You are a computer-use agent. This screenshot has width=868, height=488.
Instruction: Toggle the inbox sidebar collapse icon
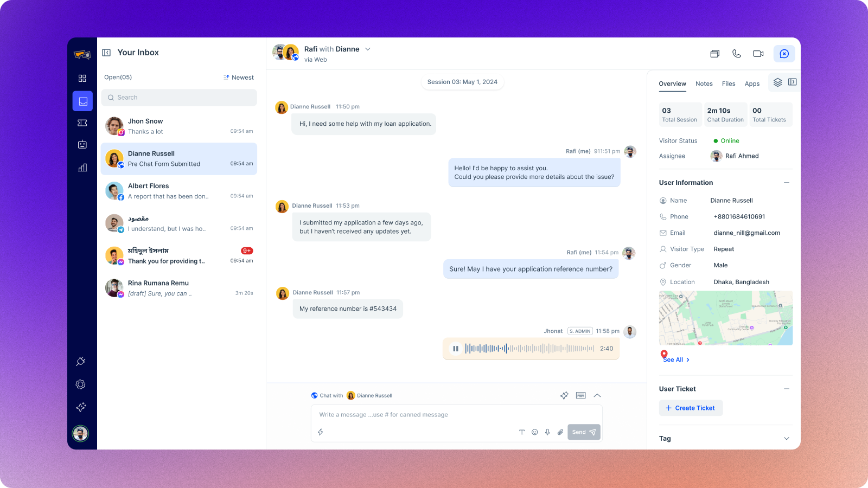pyautogui.click(x=106, y=53)
